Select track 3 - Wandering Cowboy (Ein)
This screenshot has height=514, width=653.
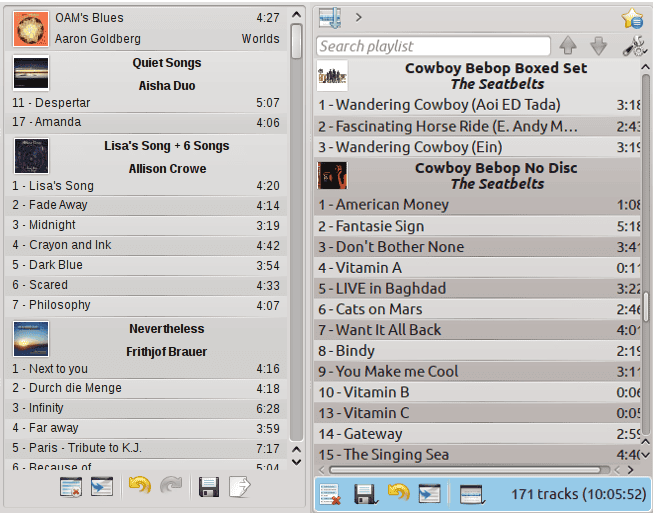477,147
